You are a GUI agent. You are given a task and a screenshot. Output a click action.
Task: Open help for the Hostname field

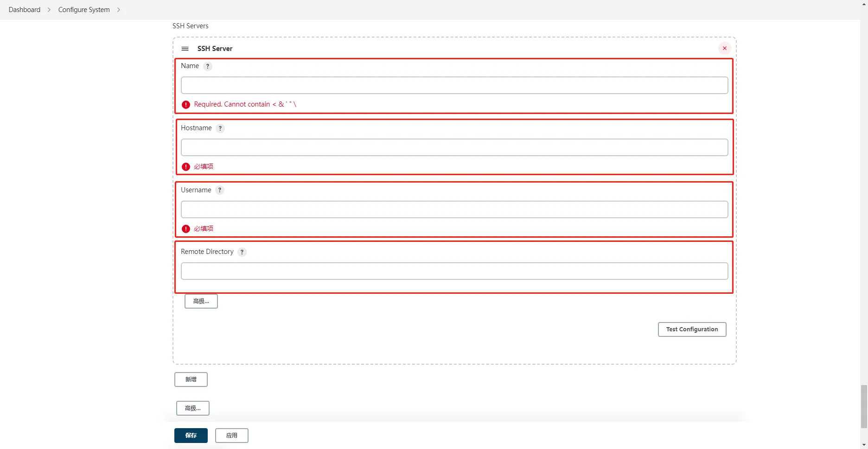pyautogui.click(x=220, y=128)
